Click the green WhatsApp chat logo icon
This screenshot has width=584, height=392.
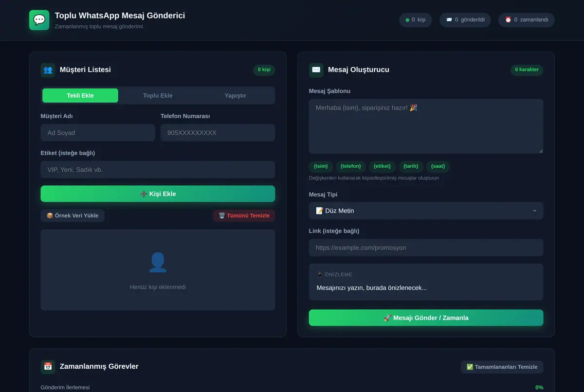tap(39, 20)
